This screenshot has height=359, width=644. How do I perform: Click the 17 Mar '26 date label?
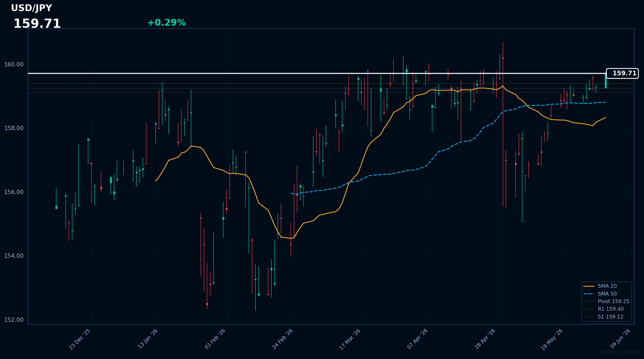[x=350, y=340]
